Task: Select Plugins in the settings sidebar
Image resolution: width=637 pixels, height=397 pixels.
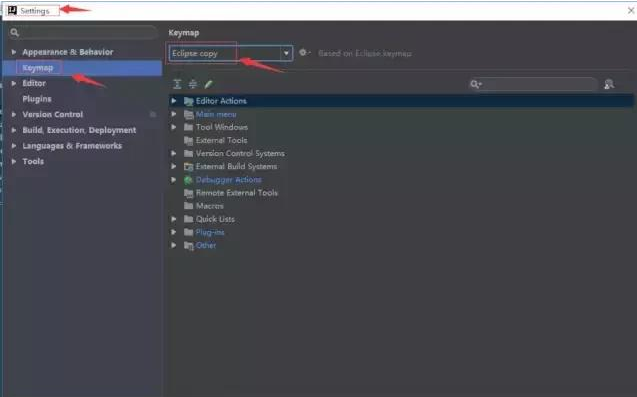Action: (x=37, y=99)
